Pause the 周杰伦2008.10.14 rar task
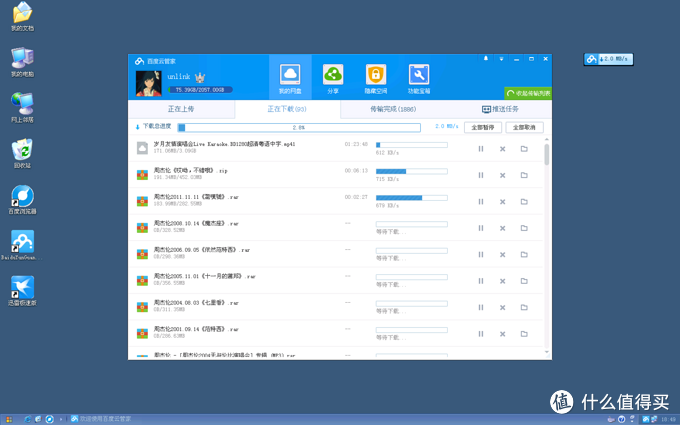The image size is (680, 425). (x=481, y=228)
